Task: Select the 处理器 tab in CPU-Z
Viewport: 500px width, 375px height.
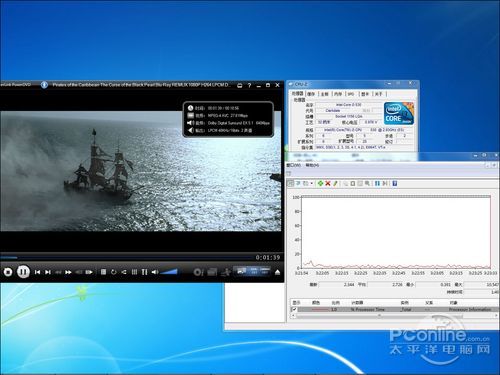Action: click(297, 94)
